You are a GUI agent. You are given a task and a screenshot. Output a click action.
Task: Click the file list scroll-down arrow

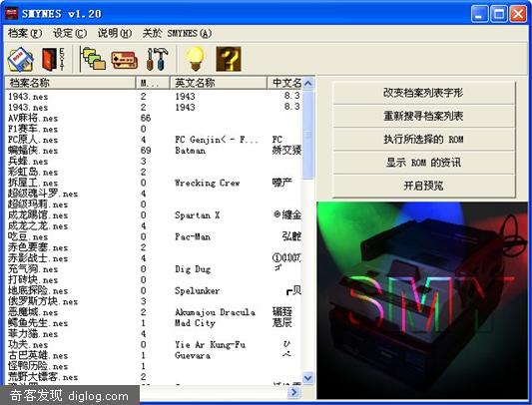point(308,377)
